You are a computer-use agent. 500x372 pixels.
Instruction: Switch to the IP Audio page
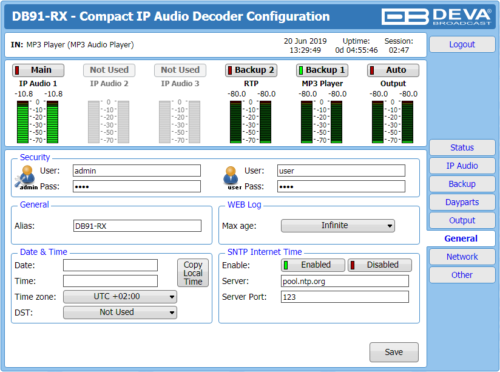(462, 166)
